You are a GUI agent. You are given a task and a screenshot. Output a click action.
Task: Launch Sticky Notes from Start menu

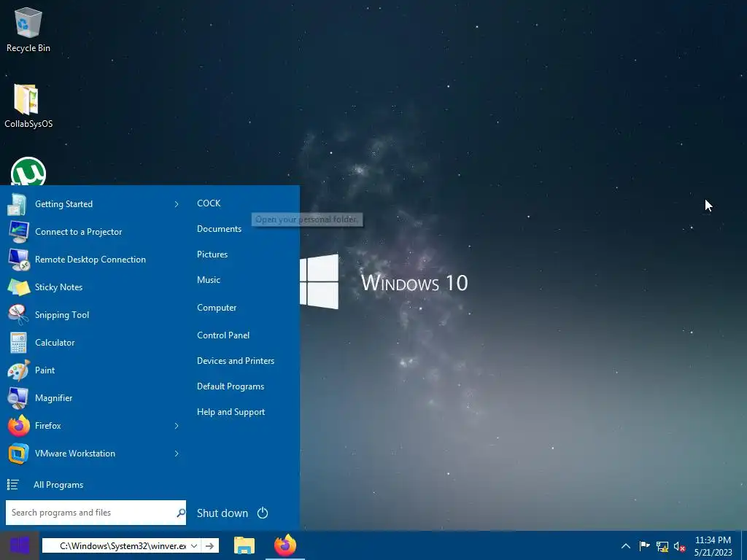(x=58, y=287)
